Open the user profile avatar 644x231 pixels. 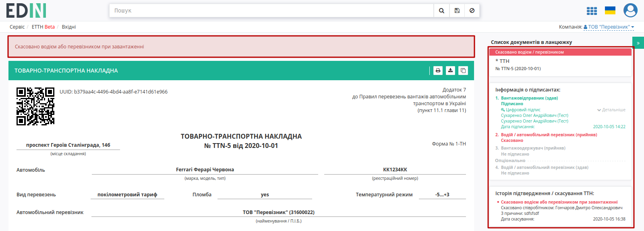coord(630,10)
